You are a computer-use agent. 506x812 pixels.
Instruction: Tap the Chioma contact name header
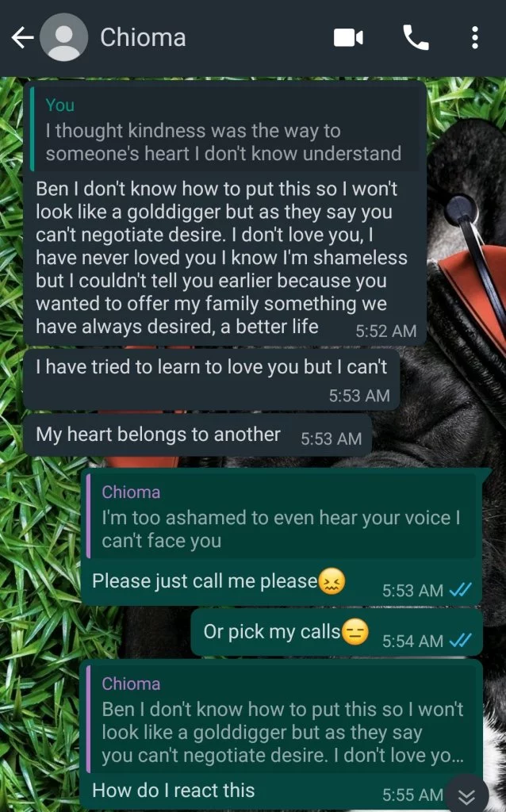[143, 38]
